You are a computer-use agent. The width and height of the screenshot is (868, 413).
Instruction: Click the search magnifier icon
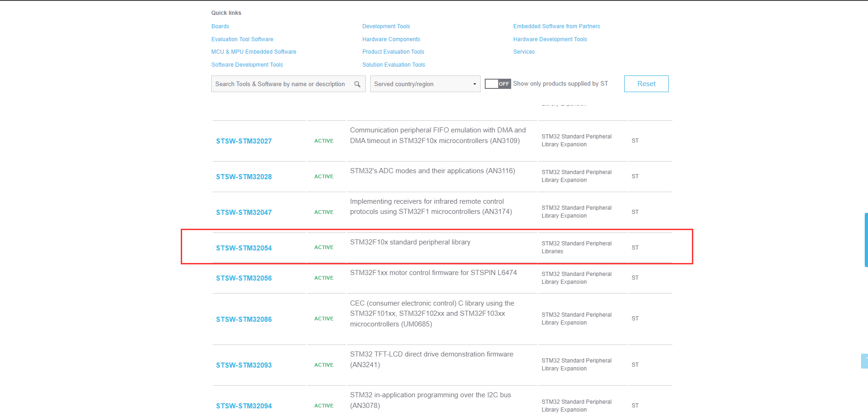coord(357,84)
